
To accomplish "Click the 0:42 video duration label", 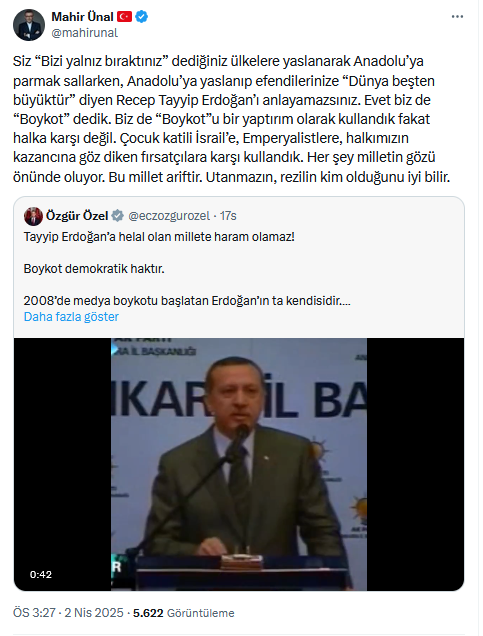I will [x=41, y=574].
